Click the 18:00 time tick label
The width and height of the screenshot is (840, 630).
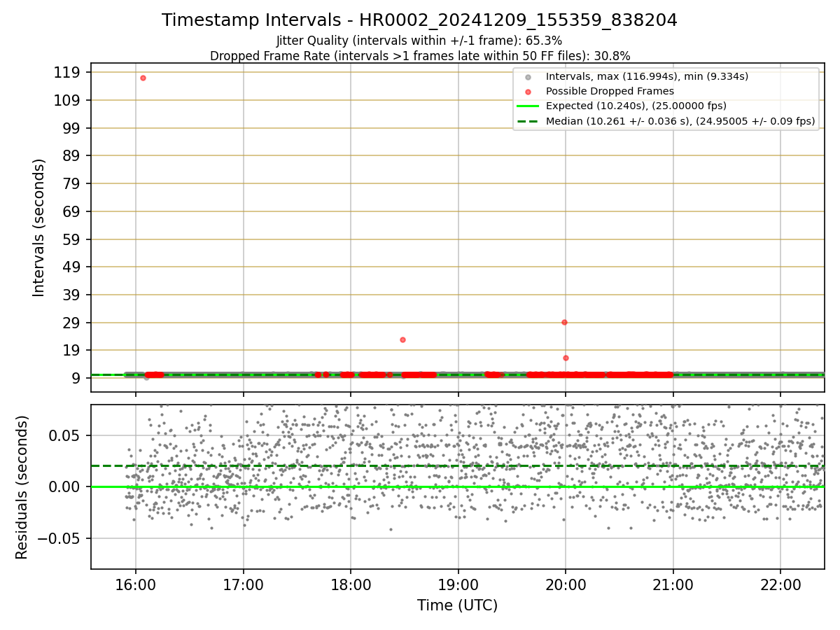pyautogui.click(x=351, y=584)
